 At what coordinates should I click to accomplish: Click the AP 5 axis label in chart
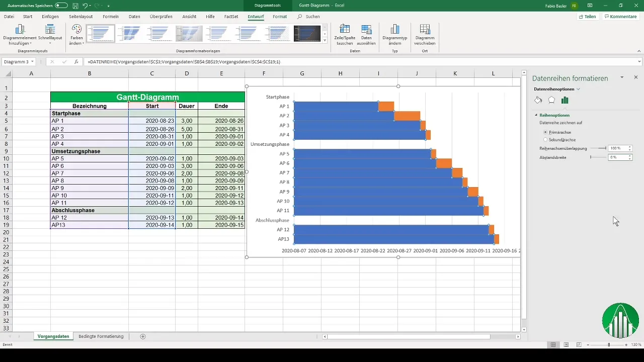pyautogui.click(x=284, y=154)
